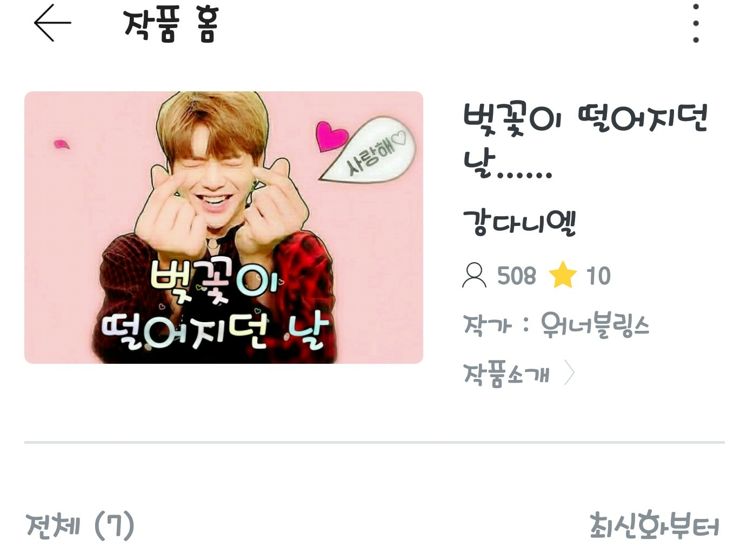Screen dimensions: 747x560
Task: Open the 작품소개 description link
Action: (x=507, y=374)
